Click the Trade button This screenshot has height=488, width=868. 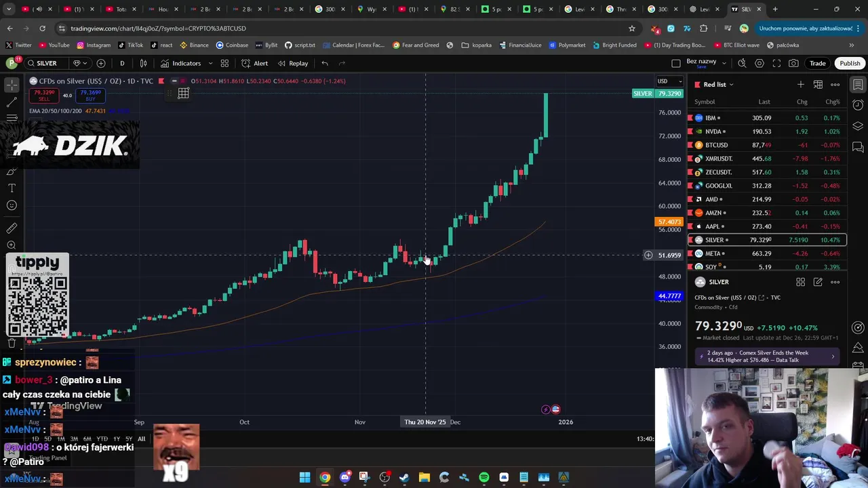(x=817, y=63)
